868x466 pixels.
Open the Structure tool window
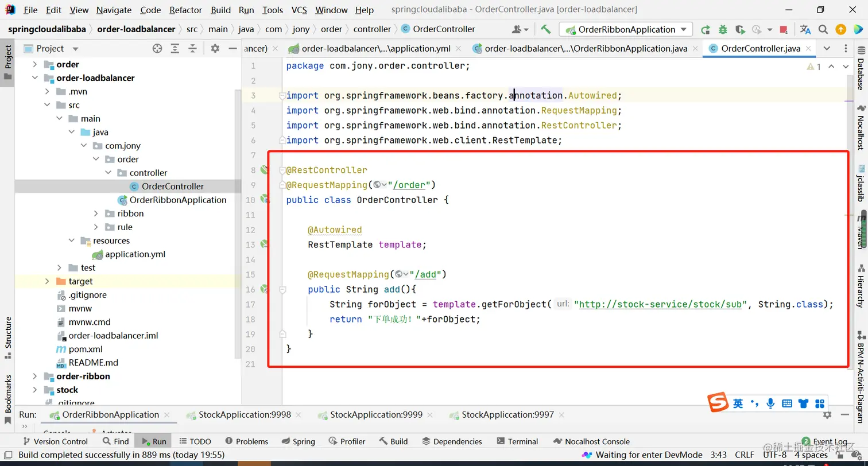coord(8,337)
